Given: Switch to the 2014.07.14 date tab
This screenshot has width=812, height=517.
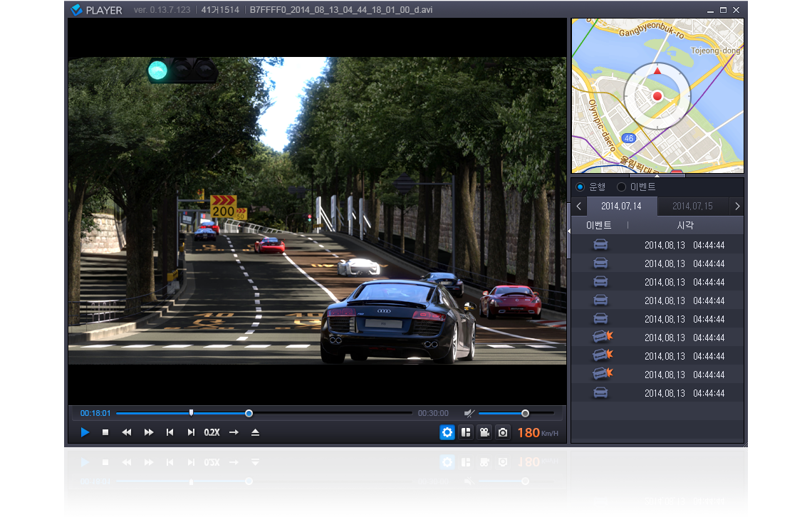Looking at the screenshot, I should tap(621, 206).
